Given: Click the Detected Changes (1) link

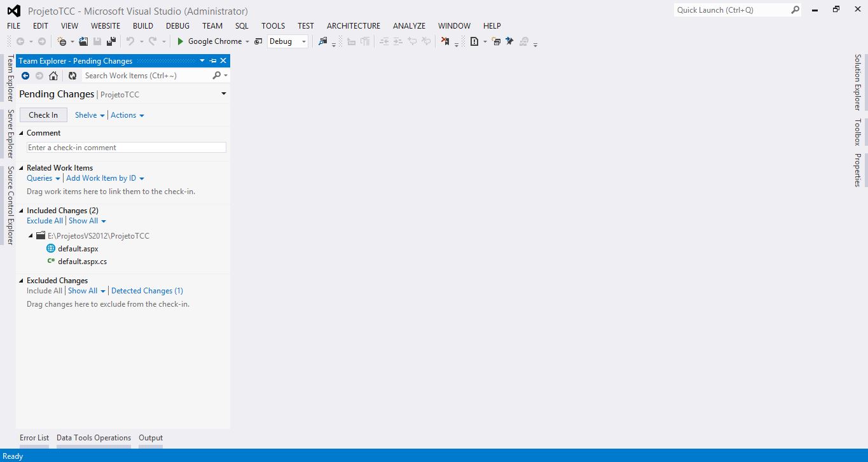Looking at the screenshot, I should 147,291.
